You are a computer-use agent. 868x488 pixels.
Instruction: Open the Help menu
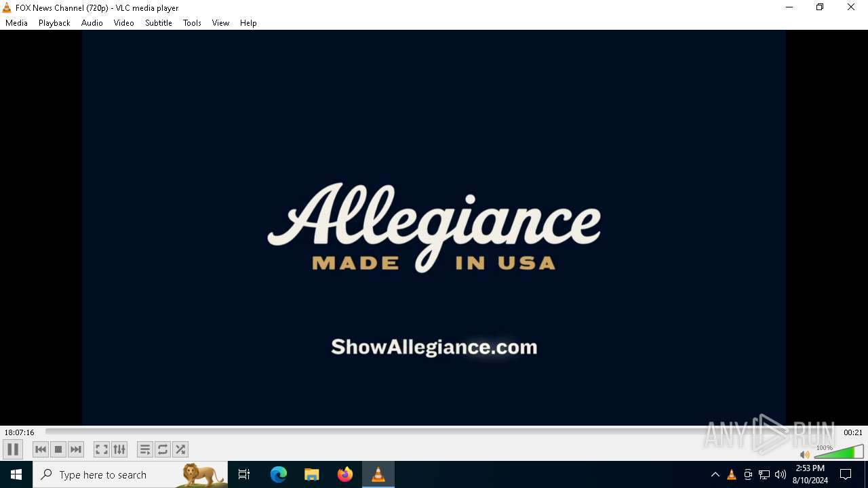248,23
